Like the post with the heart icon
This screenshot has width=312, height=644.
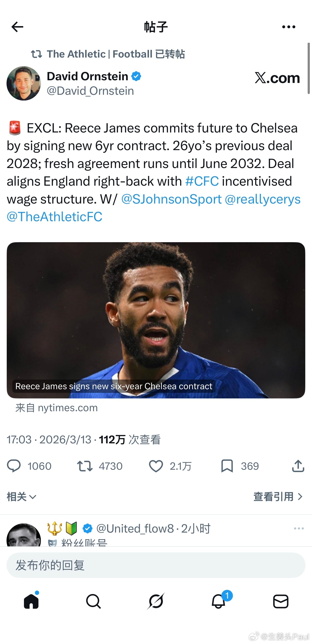(156, 466)
